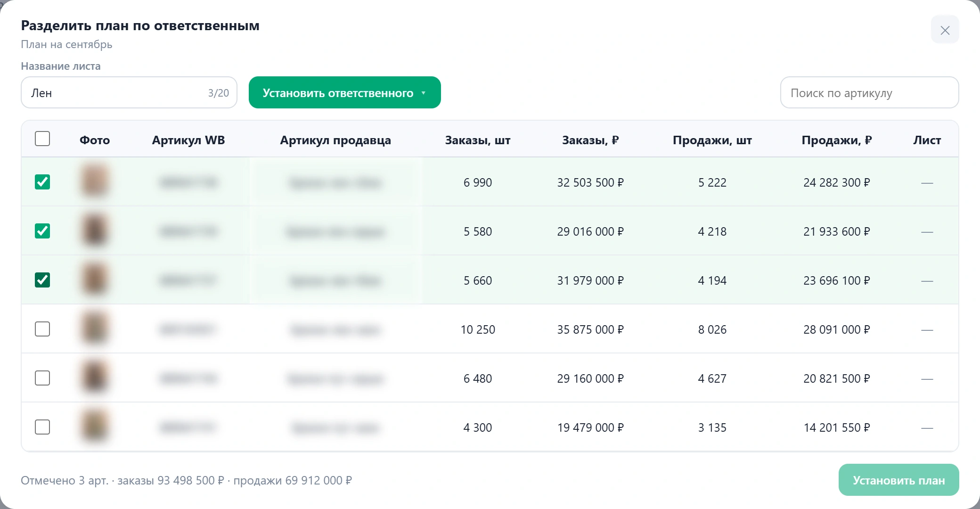Click the Фото column header
Viewport: 980px width, 509px height.
(x=95, y=140)
